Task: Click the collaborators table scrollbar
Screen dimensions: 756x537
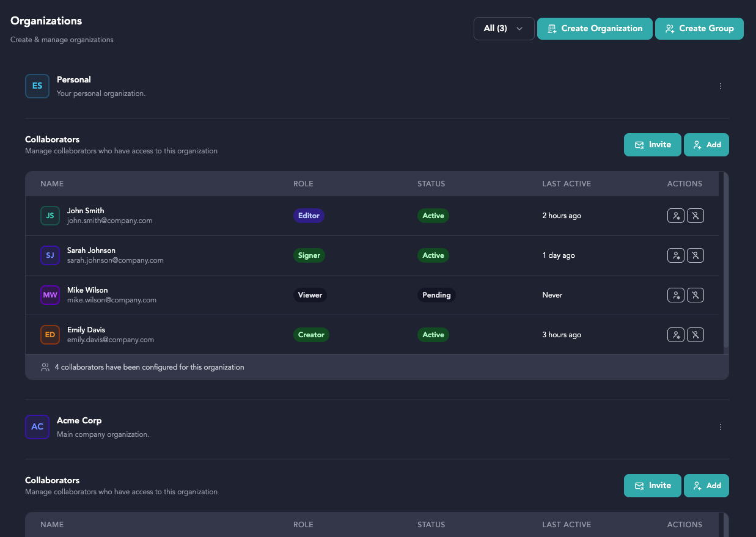Action: click(725, 263)
